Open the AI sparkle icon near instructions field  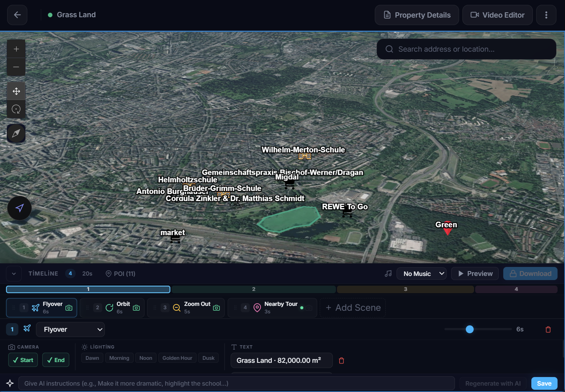pos(10,383)
